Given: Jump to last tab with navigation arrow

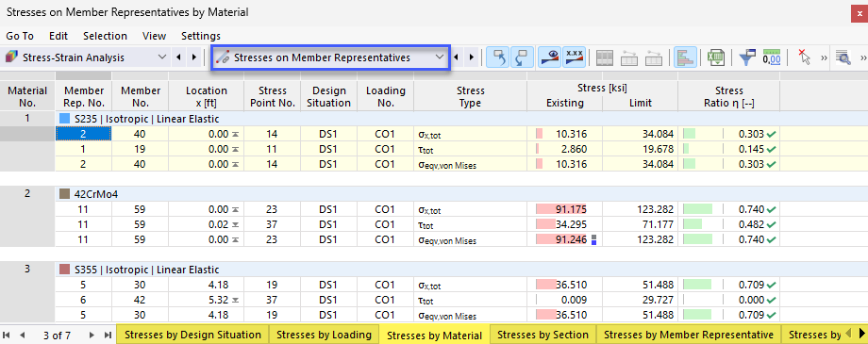Looking at the screenshot, I should point(108,335).
